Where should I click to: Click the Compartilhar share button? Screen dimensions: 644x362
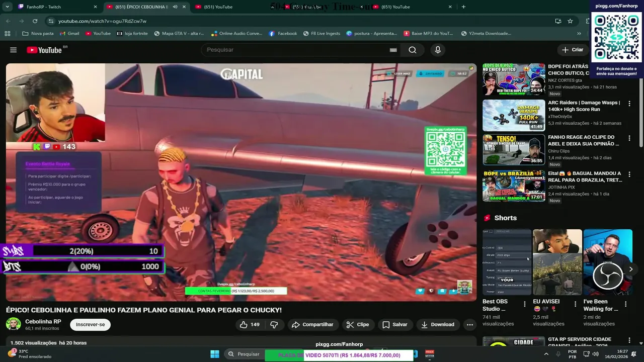(312, 325)
